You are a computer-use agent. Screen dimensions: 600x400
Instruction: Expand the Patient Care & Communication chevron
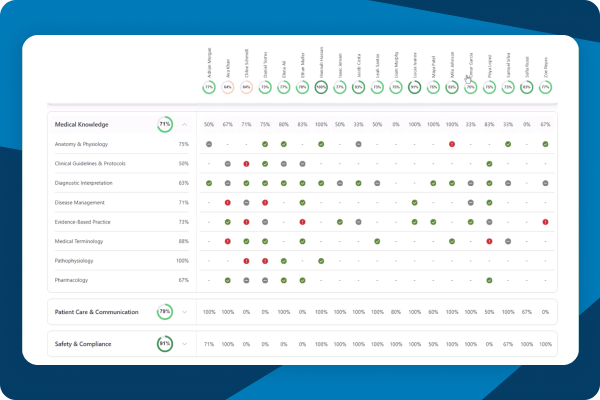[184, 312]
